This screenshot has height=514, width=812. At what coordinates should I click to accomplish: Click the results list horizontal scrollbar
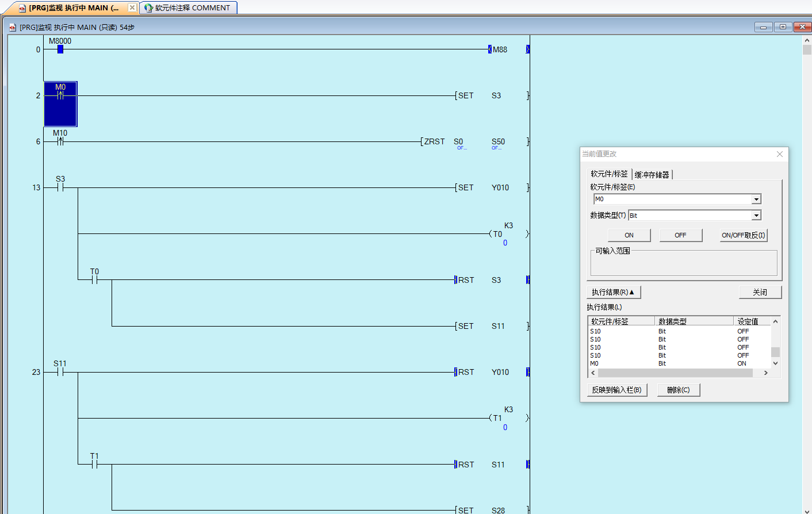click(675, 373)
